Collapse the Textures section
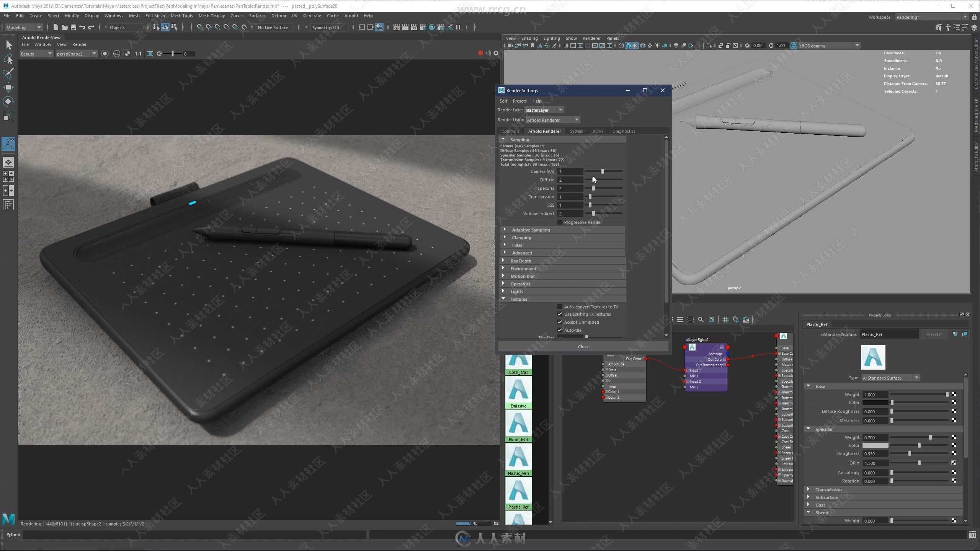This screenshot has height=551, width=980. pos(563,299)
